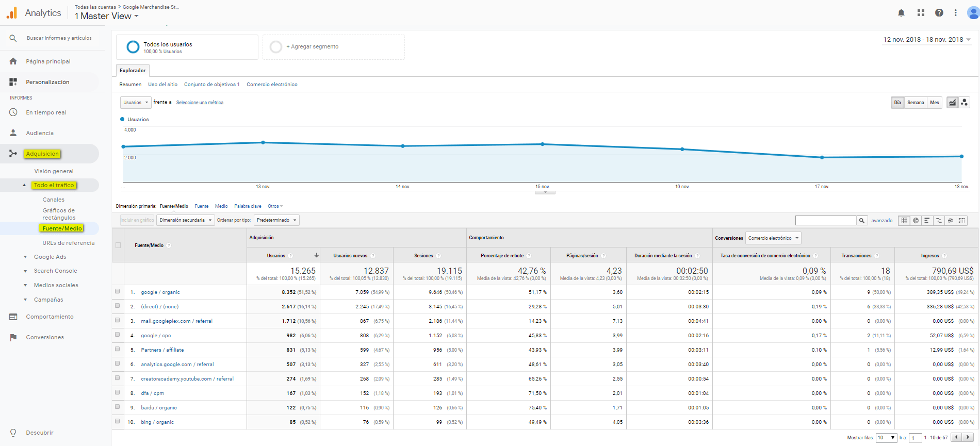Viewport: 980px width, 446px height.
Task: Select the term cloud view icon
Action: click(x=950, y=221)
